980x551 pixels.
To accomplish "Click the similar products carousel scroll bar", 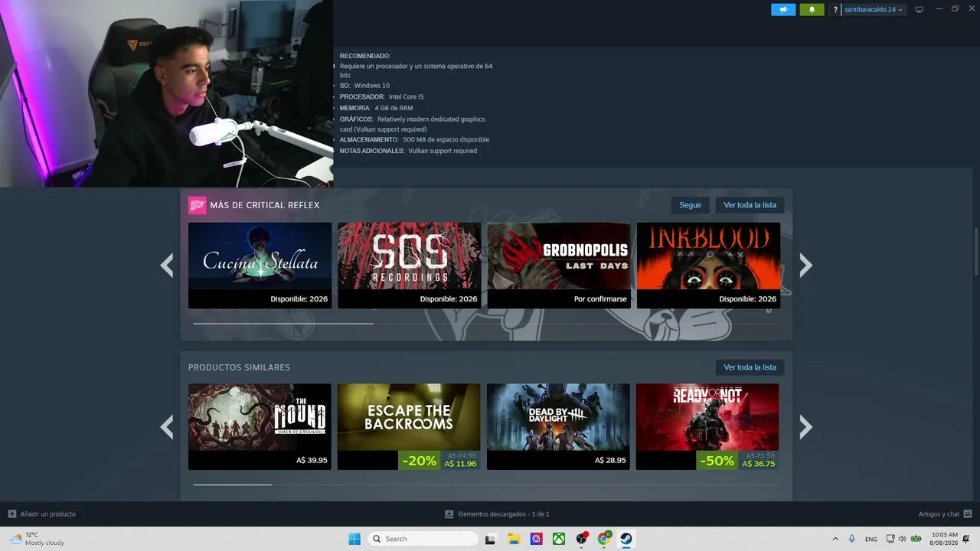I will click(x=232, y=484).
